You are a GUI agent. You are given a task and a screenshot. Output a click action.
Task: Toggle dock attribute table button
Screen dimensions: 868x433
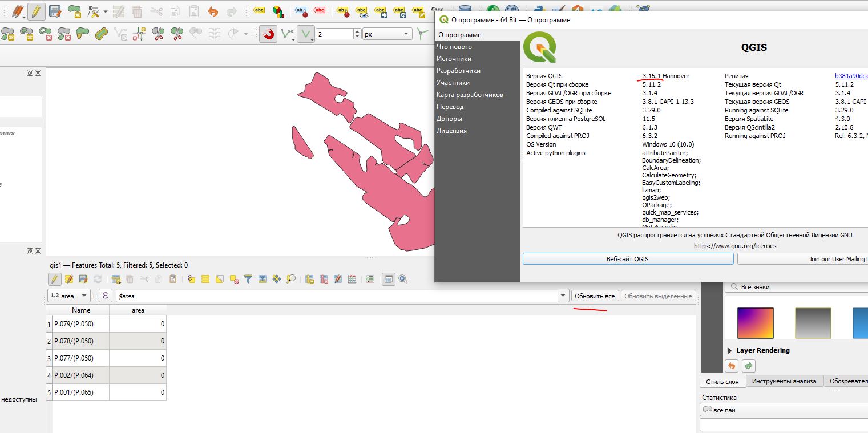(x=388, y=279)
